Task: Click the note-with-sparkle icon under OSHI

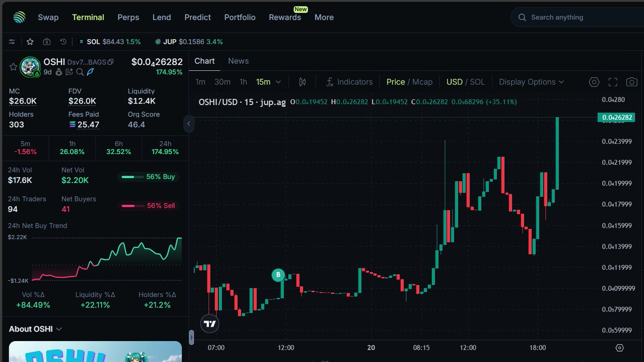Action: (x=70, y=72)
